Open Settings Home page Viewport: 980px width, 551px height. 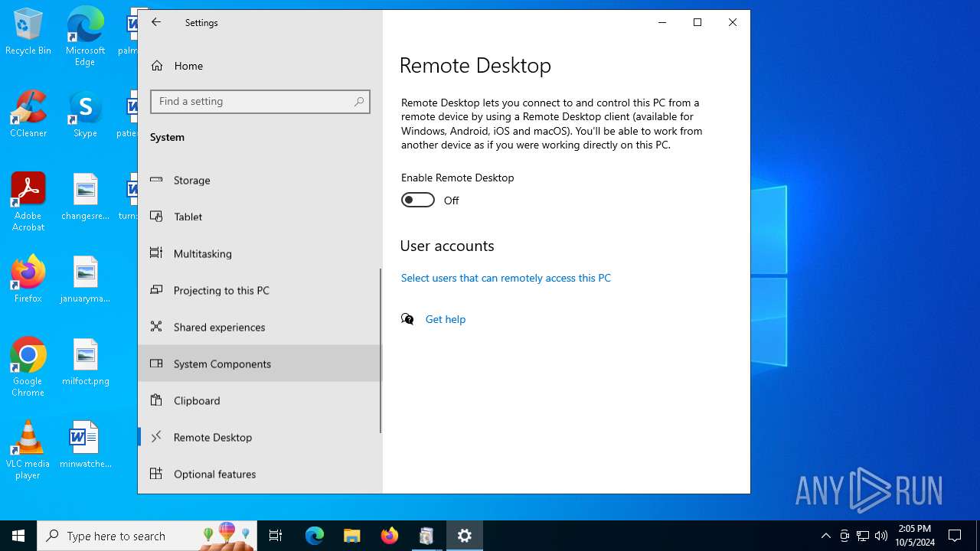[188, 66]
